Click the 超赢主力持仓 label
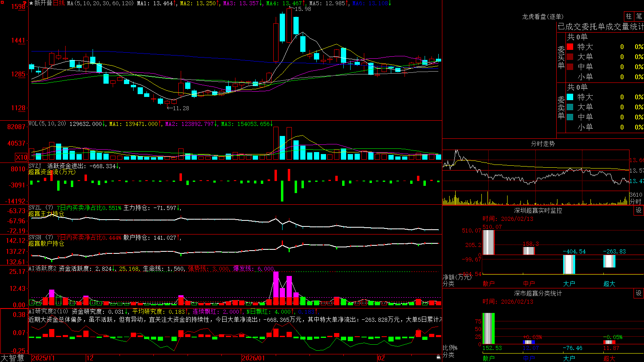 click(46, 214)
